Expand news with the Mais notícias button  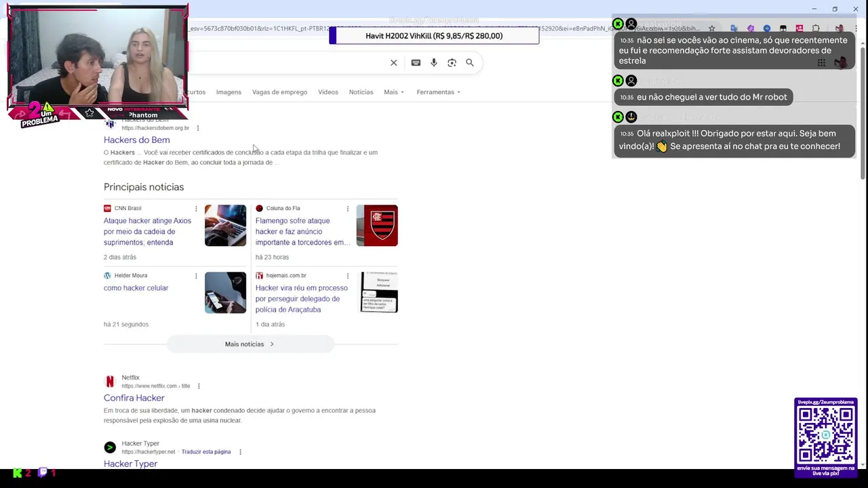[x=250, y=344]
